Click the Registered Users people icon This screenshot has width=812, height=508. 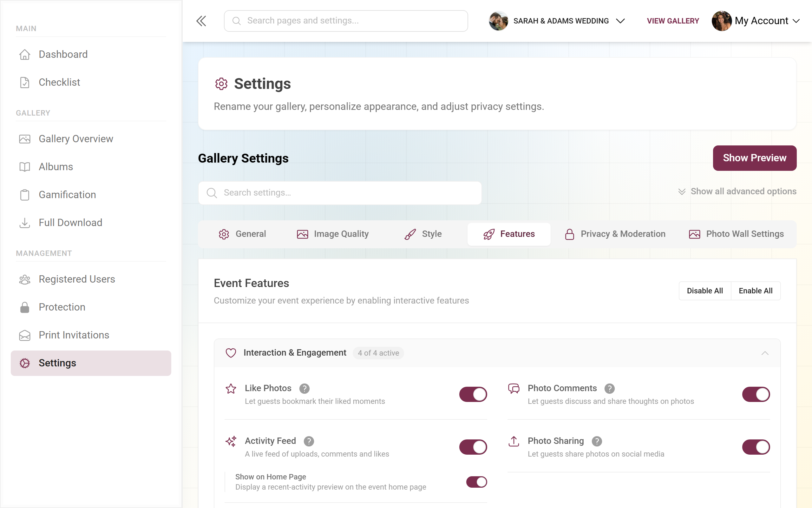pos(24,279)
